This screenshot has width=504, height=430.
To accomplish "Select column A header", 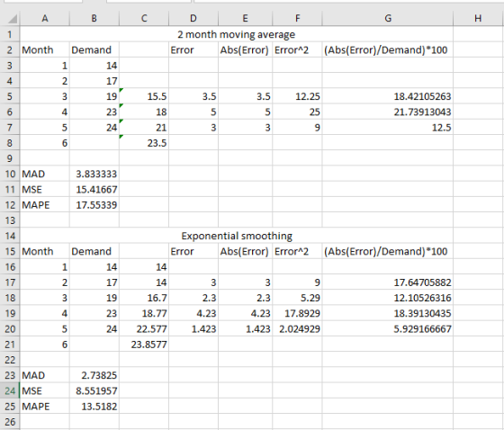I will tap(45, 19).
